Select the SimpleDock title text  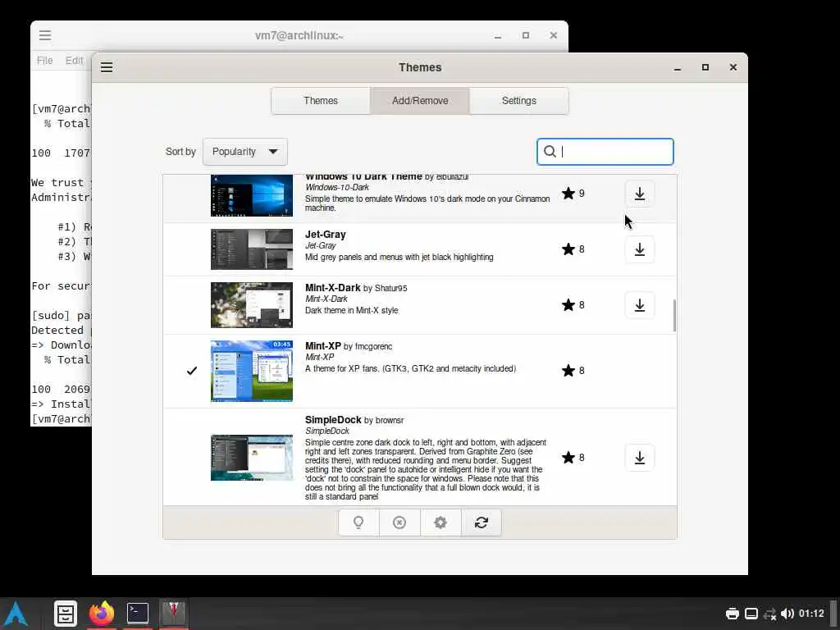333,420
